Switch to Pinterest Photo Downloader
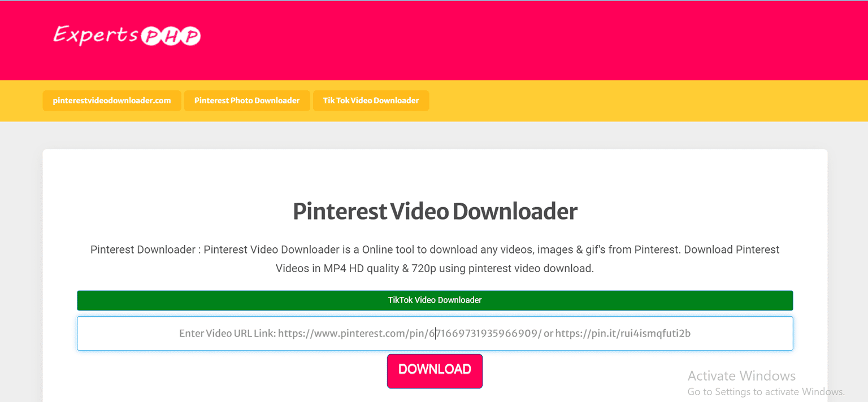 (x=246, y=100)
